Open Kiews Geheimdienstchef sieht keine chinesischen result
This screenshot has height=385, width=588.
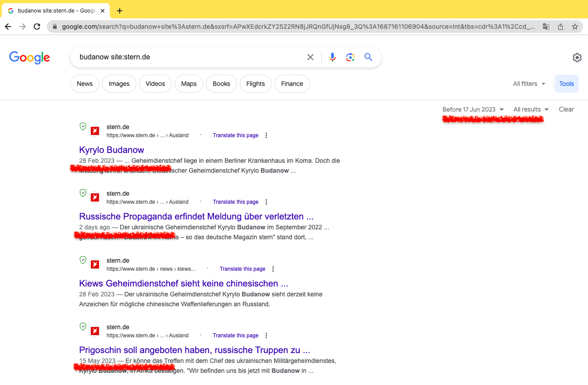(x=184, y=283)
